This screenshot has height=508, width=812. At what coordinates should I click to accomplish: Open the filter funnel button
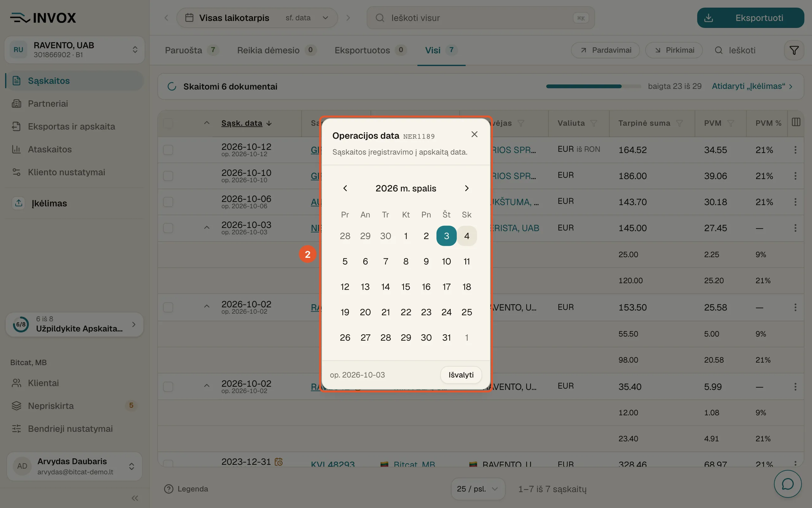[x=794, y=50]
